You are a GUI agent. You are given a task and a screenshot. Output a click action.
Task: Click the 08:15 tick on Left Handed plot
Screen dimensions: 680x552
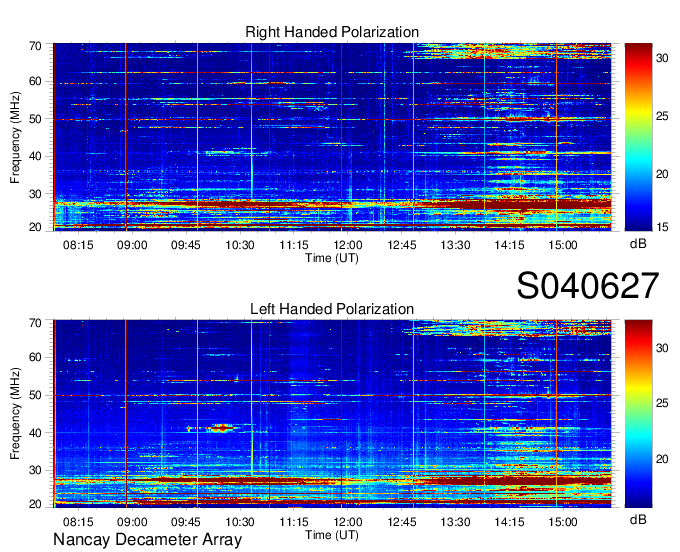(78, 522)
